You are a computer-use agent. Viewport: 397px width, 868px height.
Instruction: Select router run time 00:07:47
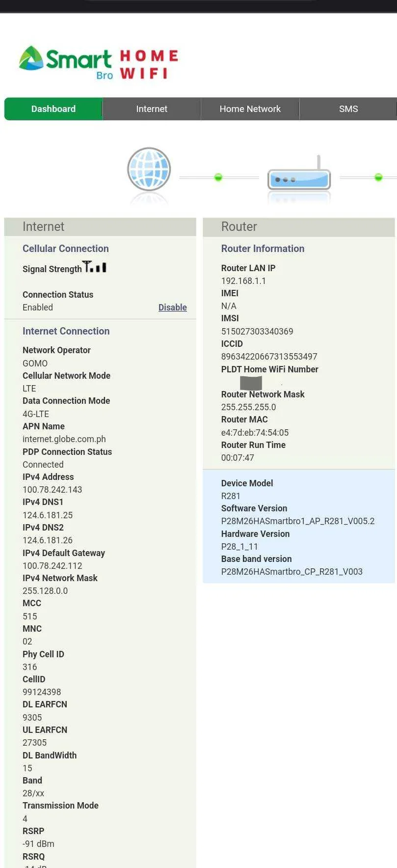[238, 458]
